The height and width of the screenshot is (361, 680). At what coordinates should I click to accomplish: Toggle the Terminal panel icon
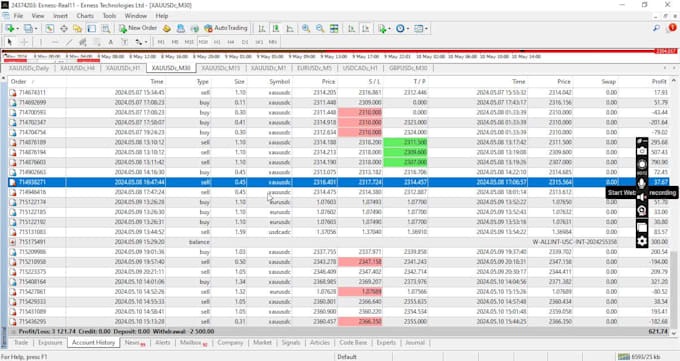coord(92,29)
